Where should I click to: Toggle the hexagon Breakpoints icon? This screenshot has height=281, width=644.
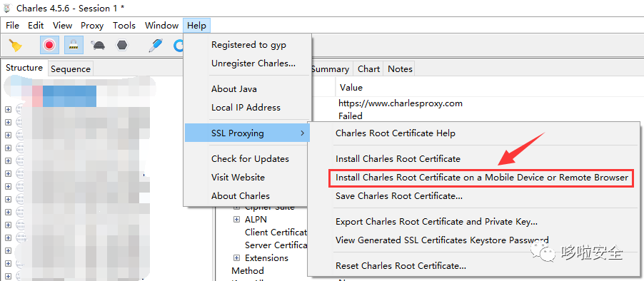tap(122, 45)
